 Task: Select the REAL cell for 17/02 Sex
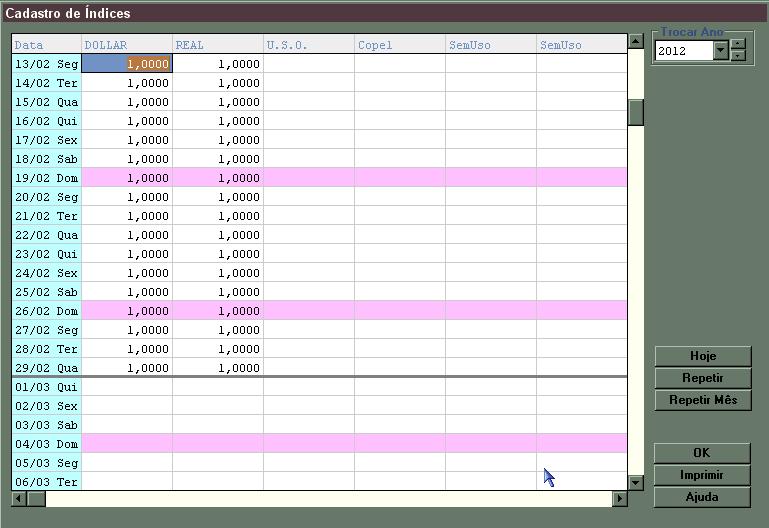(x=218, y=140)
